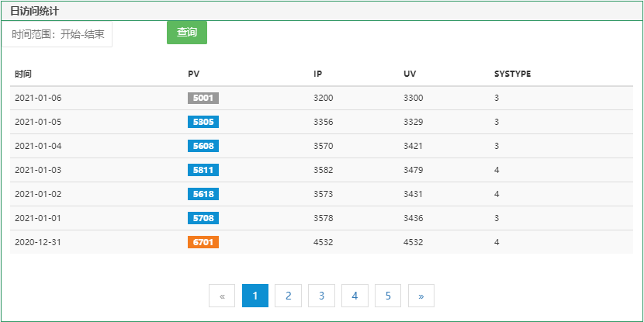This screenshot has width=644, height=322.
Task: Select the 2021-01-06 date row
Action: (38, 98)
